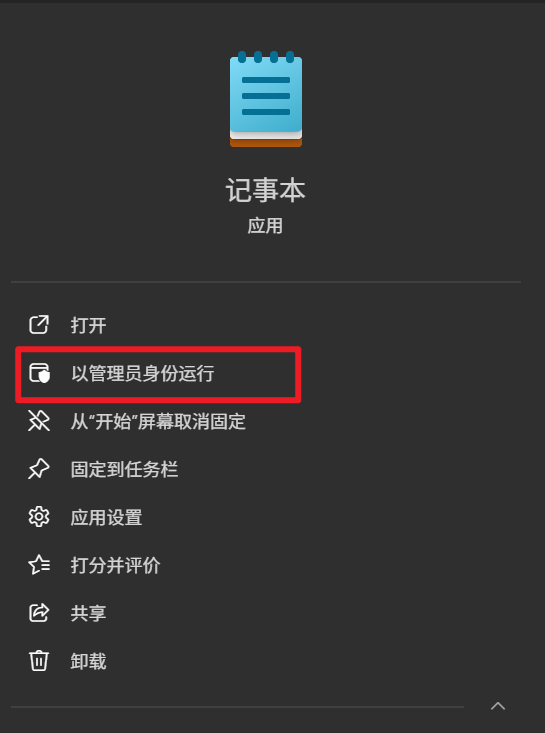Image resolution: width=545 pixels, height=733 pixels.
Task: Click the 记事本 app title
Action: pos(265,190)
